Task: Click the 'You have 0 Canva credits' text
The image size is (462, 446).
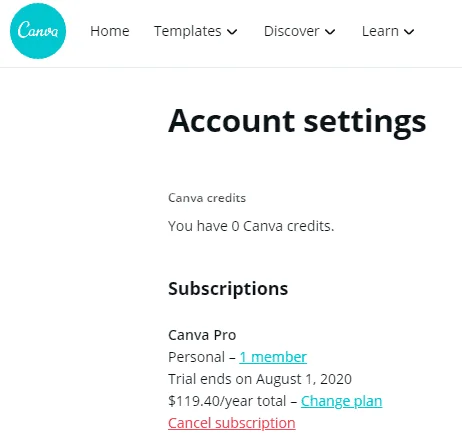Action: pos(251,226)
